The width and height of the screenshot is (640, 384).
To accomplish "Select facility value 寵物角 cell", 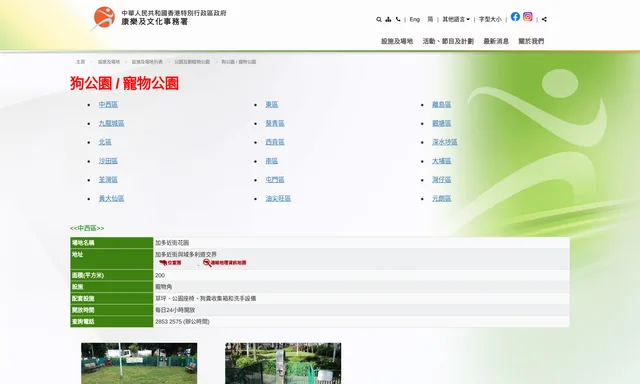I will (361, 287).
